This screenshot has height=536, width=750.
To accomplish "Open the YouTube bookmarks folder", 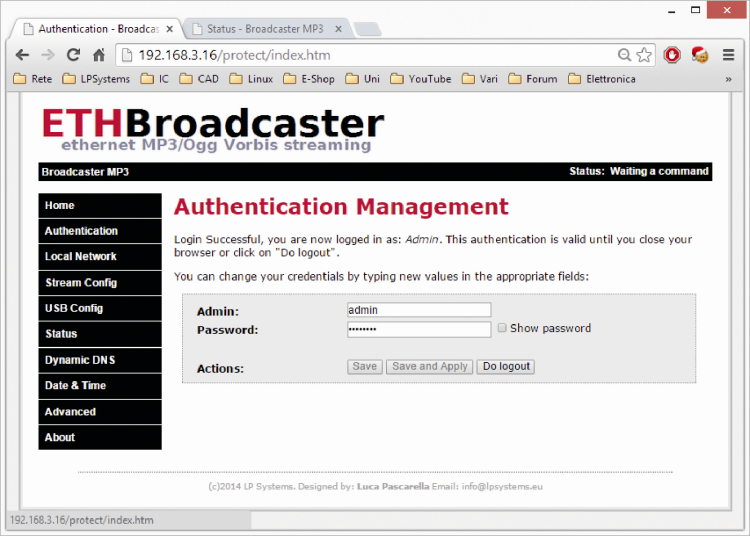I will pos(421,79).
